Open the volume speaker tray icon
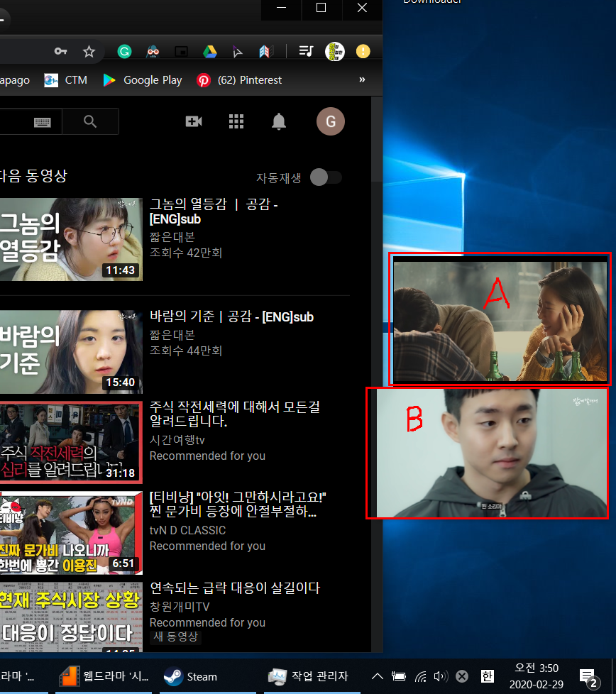This screenshot has height=694, width=616. pyautogui.click(x=441, y=676)
